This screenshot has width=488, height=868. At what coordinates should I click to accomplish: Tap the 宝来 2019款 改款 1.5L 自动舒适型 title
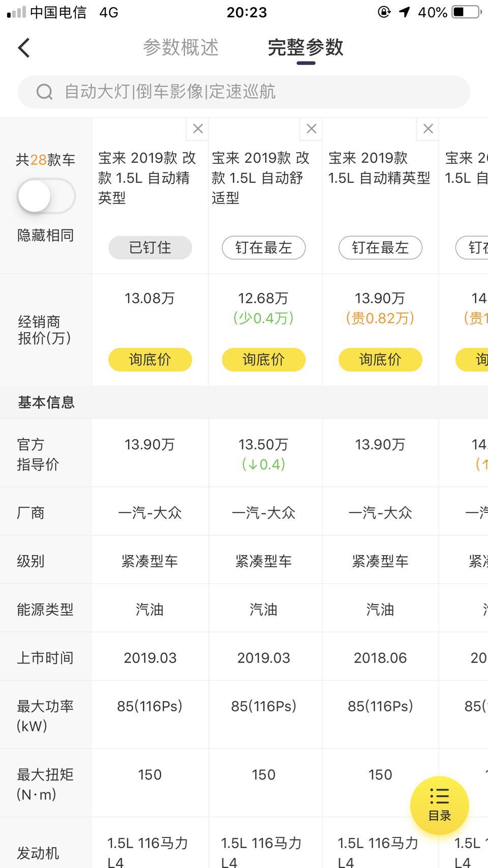261,178
